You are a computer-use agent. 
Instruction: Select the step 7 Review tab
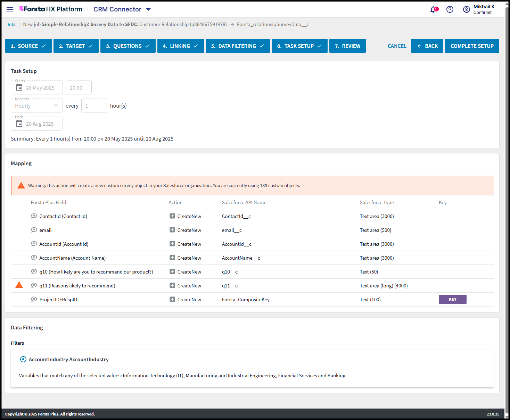(347, 46)
